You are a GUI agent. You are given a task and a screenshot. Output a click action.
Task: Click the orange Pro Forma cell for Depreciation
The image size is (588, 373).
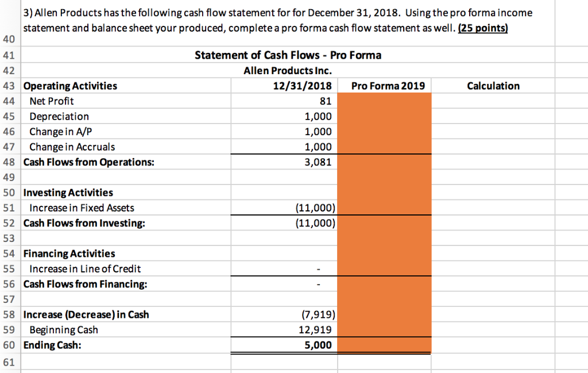[x=384, y=116]
